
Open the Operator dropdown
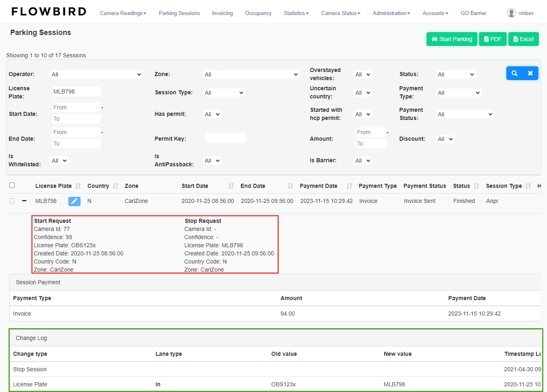96,74
